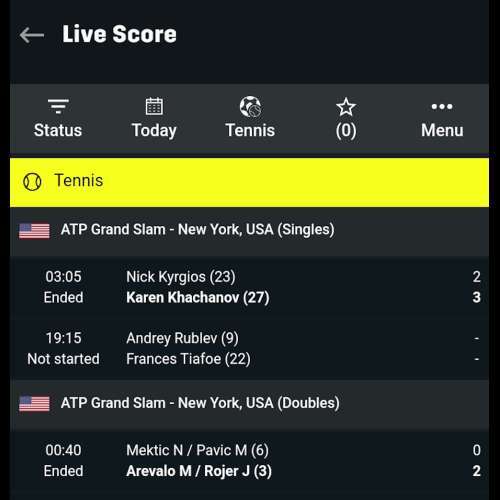500x500 pixels.
Task: Expand ATP Grand Slam Singles header
Action: [x=249, y=231]
